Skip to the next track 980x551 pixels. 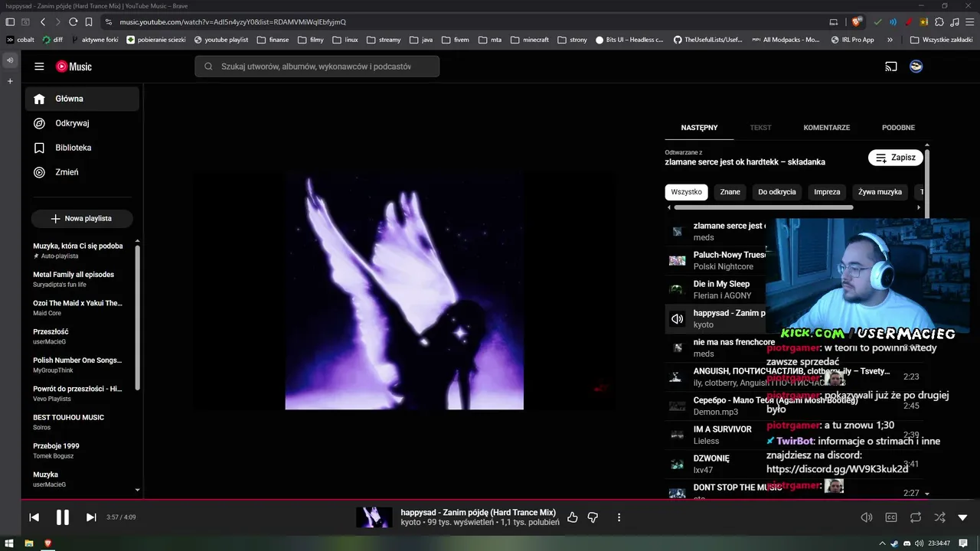pos(91,517)
